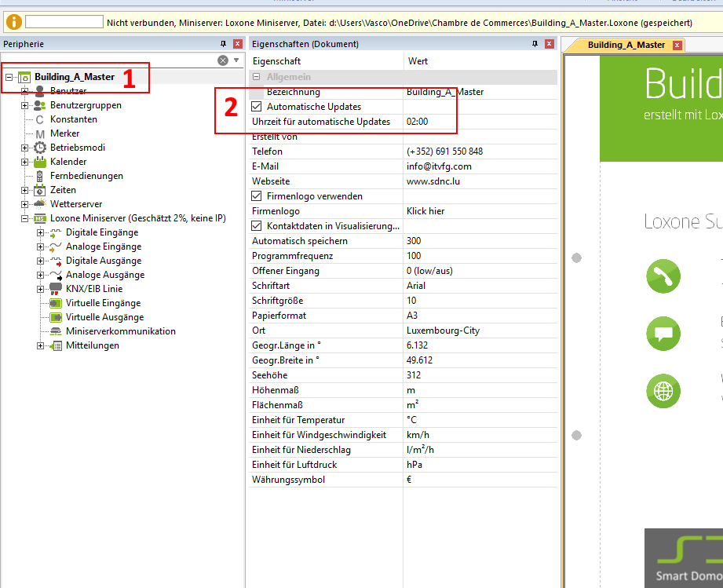The image size is (723, 588).
Task: Open the Peripherie search filter dropdown
Action: click(236, 60)
